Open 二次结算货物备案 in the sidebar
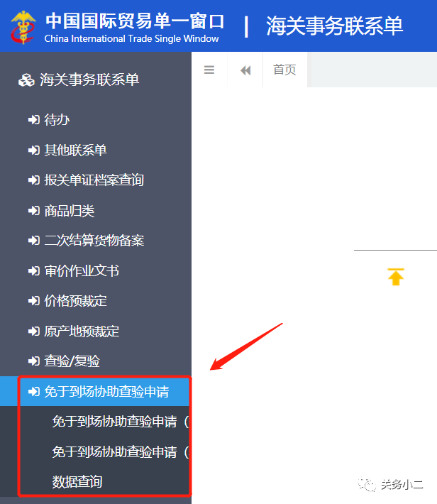 point(96,241)
